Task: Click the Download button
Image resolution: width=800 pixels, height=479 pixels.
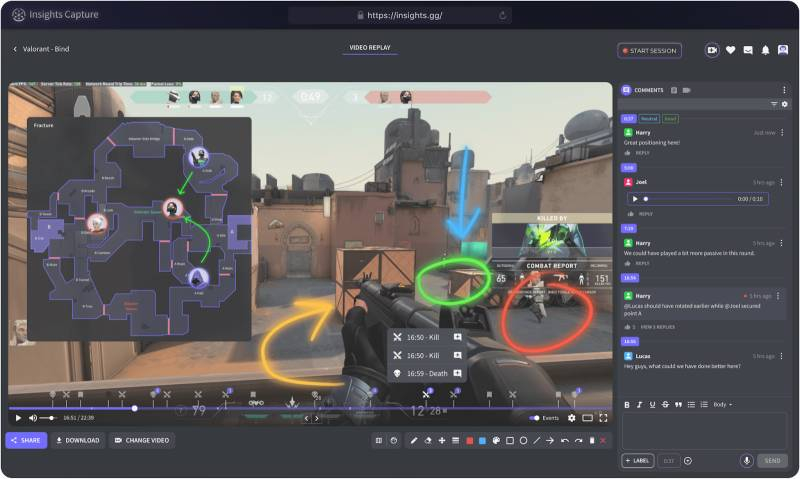Action: (x=76, y=440)
